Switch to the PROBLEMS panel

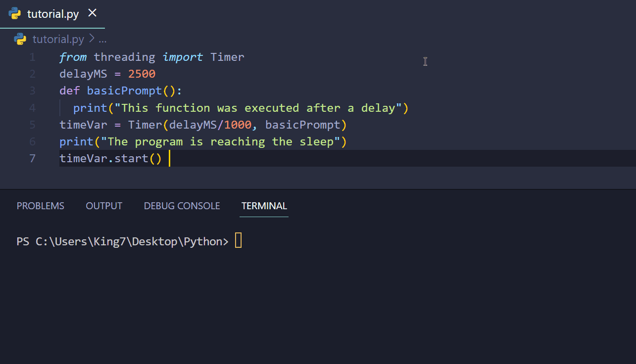point(40,206)
